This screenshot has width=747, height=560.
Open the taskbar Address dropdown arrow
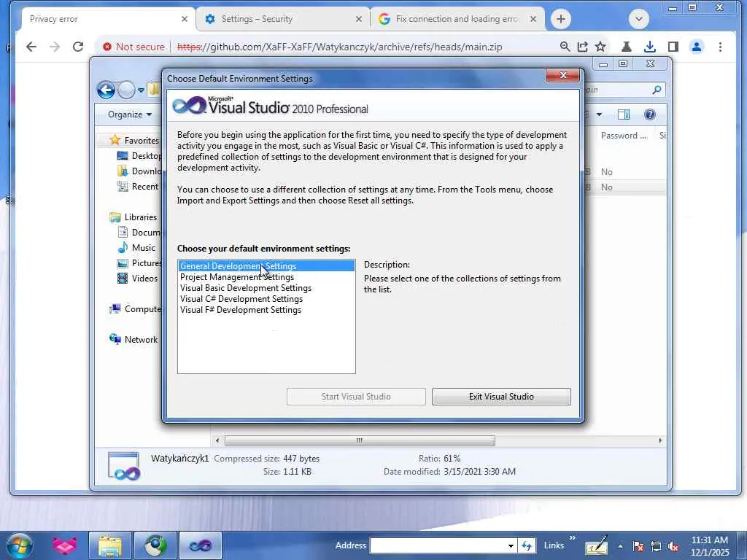(x=511, y=545)
